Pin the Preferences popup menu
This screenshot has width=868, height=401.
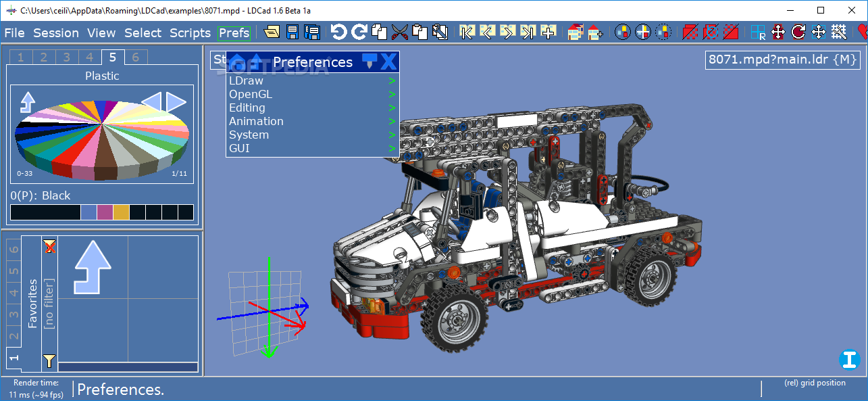pyautogui.click(x=369, y=62)
